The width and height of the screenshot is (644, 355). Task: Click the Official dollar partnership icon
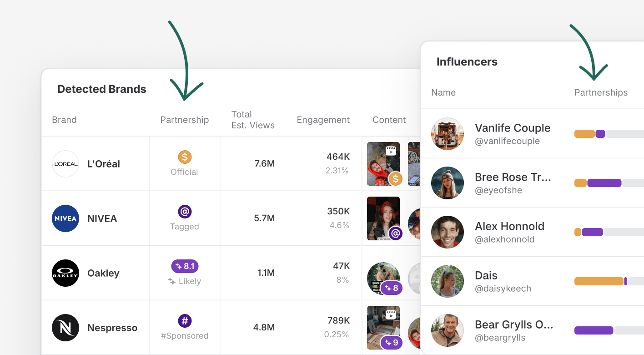tap(185, 157)
